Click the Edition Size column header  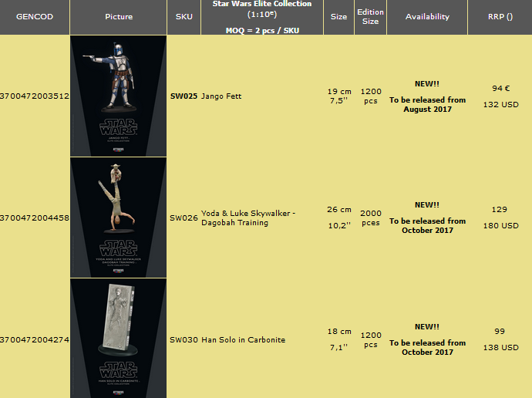[x=370, y=16]
